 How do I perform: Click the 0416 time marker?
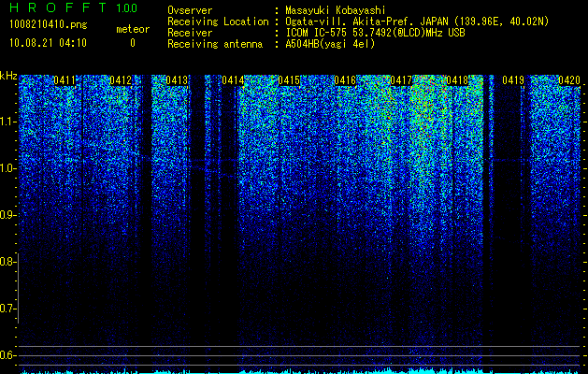tap(345, 80)
